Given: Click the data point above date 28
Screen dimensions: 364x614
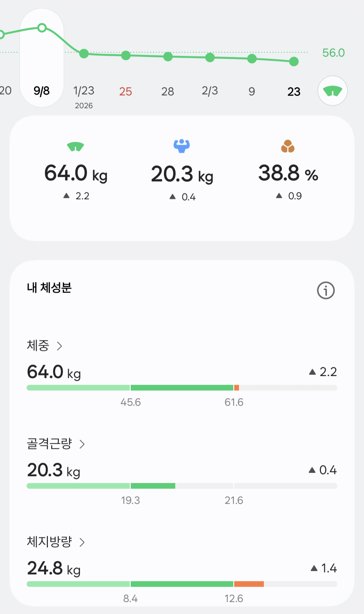Looking at the screenshot, I should coord(168,57).
